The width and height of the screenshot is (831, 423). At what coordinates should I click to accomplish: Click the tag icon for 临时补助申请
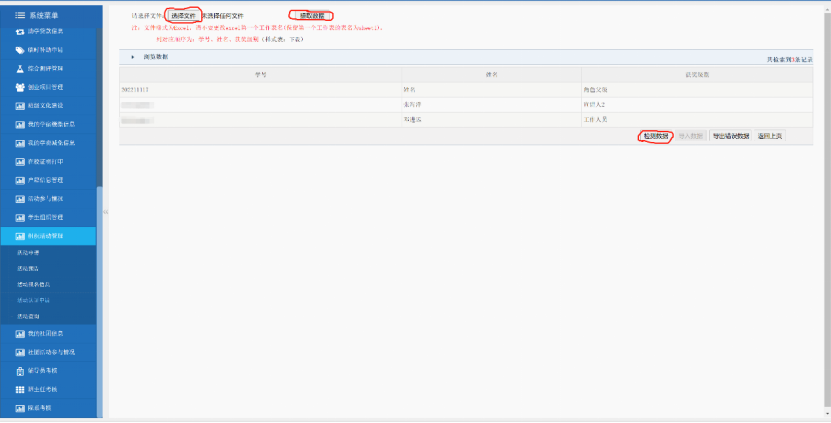(x=19, y=50)
